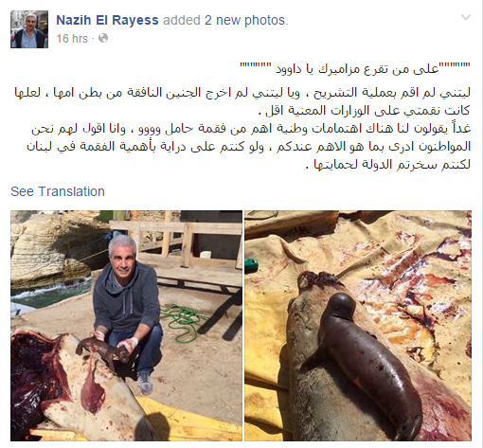Click Arabic line beginning with ليتني
This screenshot has height=448, width=483.
[242, 93]
